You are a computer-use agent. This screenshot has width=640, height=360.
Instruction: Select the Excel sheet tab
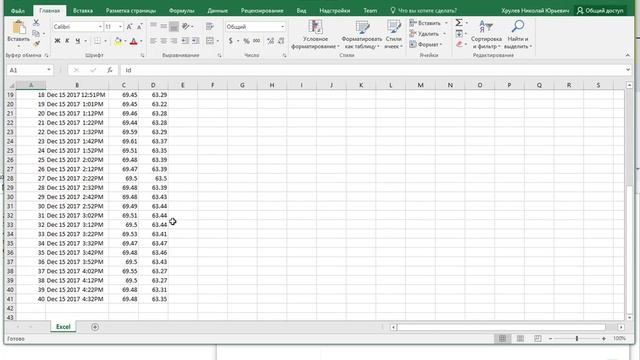[x=63, y=327]
